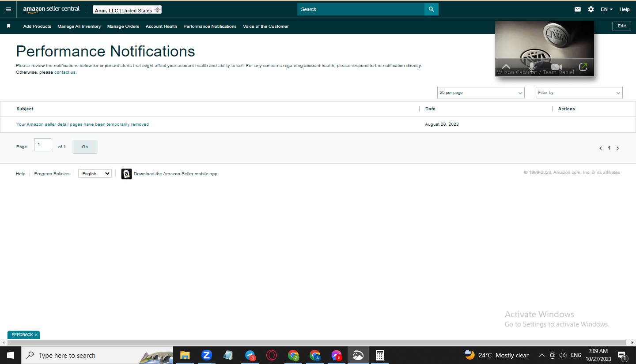
Task: Go to next page arrow
Action: 617,148
